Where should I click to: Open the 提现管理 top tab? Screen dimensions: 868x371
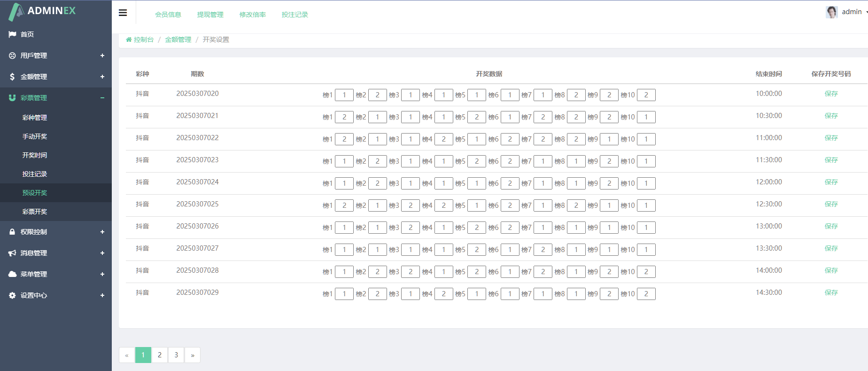click(x=210, y=15)
